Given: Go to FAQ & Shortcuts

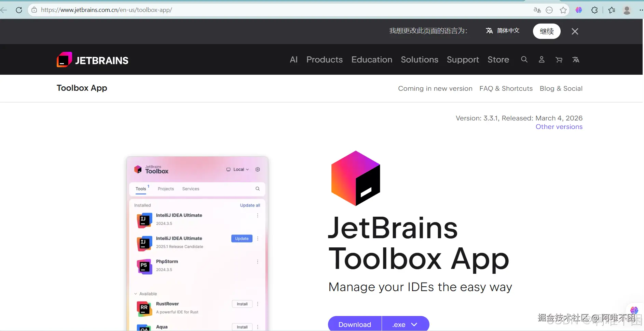Looking at the screenshot, I should (x=506, y=88).
